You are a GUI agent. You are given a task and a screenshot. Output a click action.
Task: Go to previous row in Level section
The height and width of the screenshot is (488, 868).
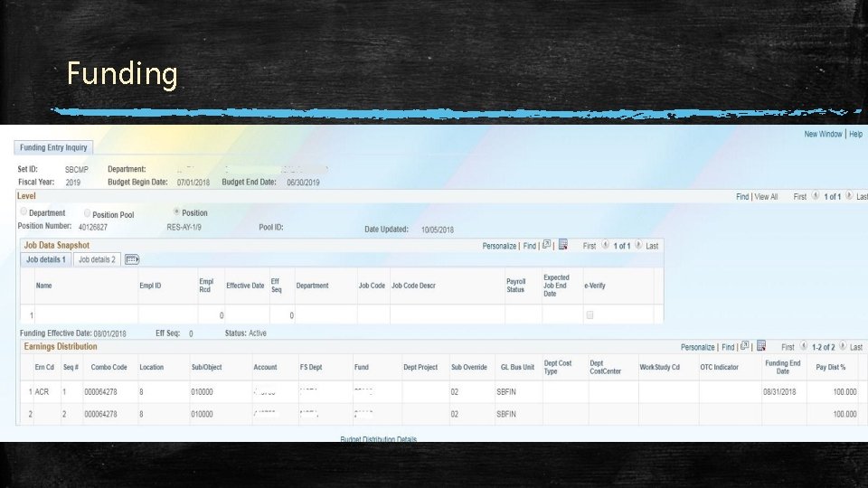coord(816,196)
